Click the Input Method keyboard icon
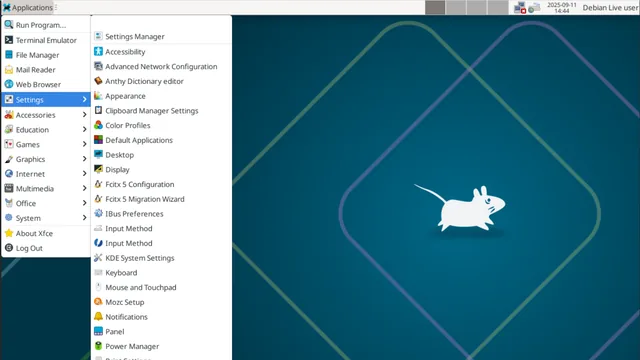 pos(98,228)
